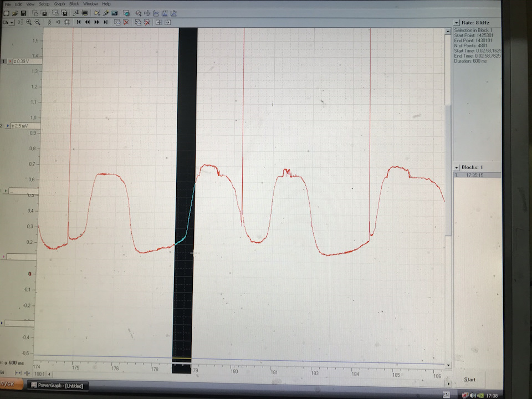Image resolution: width=532 pixels, height=399 pixels.
Task: Click the Start button
Action: tap(469, 379)
